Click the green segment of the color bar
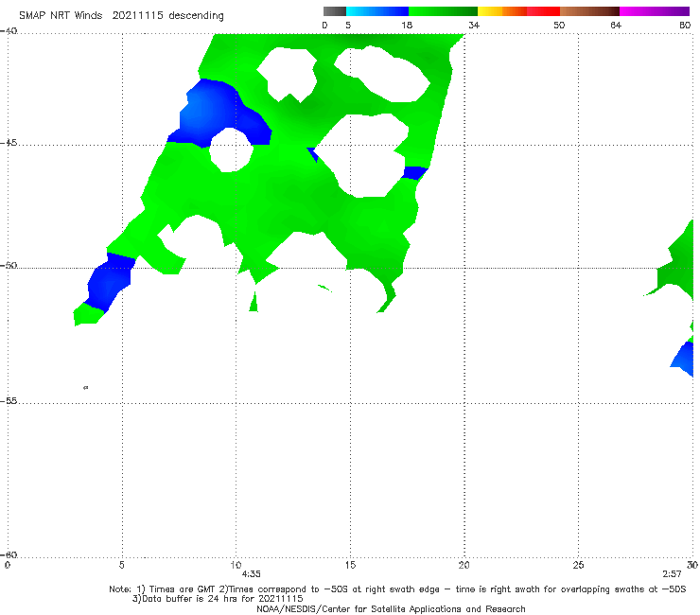 (x=443, y=11)
